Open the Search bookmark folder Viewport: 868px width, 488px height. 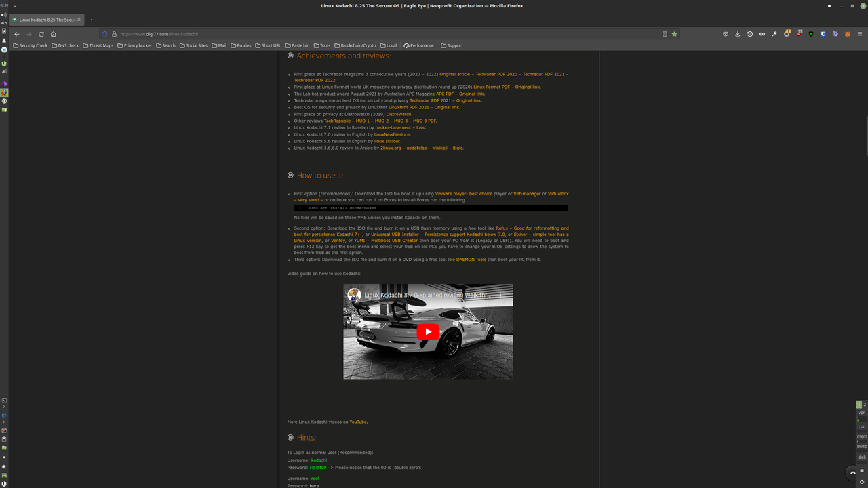point(165,45)
